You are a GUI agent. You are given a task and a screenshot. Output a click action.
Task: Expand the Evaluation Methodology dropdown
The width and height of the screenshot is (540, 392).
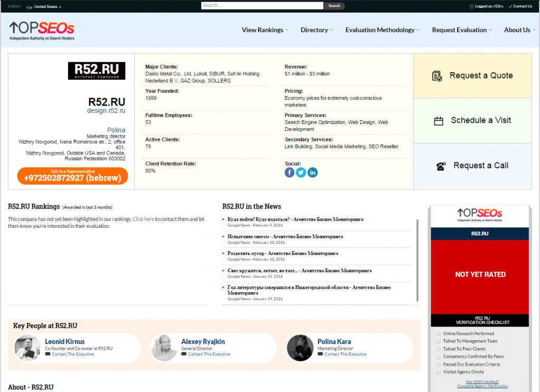(x=382, y=30)
